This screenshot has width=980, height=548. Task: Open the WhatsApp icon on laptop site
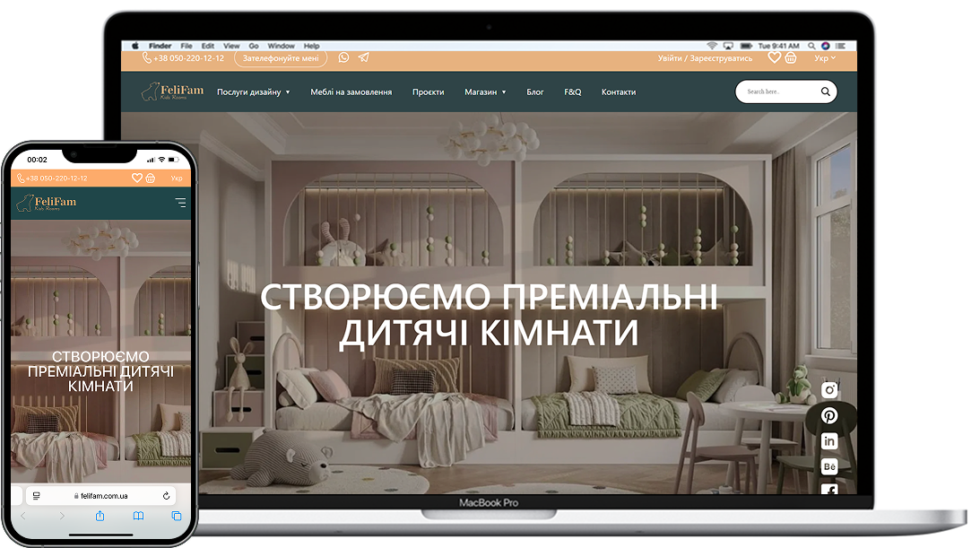pos(343,57)
